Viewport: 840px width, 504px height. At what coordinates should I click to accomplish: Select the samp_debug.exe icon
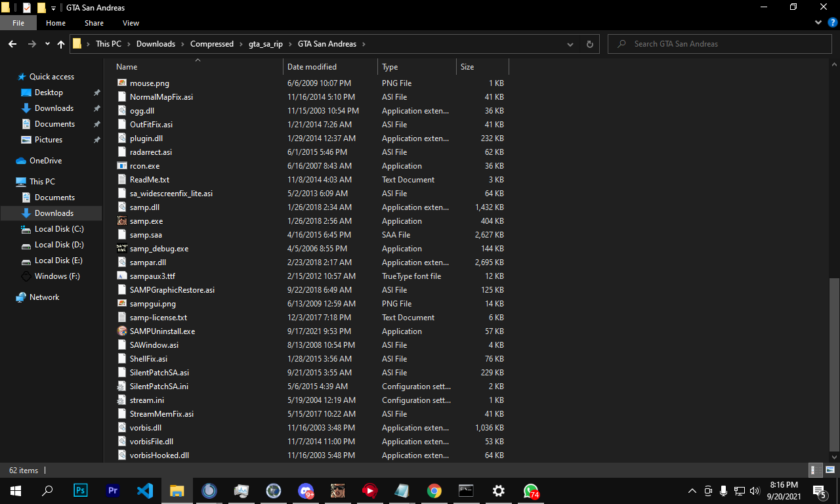[122, 249]
